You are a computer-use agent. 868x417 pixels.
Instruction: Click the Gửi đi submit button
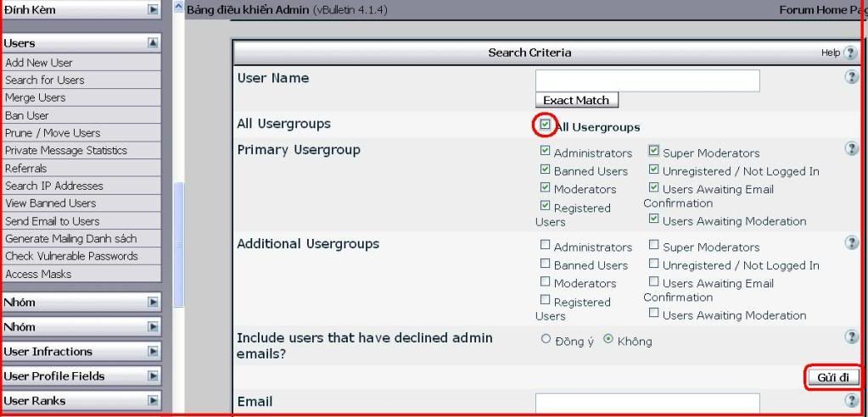[832, 377]
